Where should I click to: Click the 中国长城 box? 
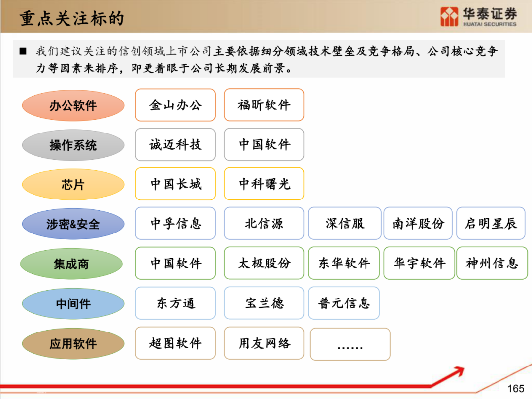click(175, 184)
